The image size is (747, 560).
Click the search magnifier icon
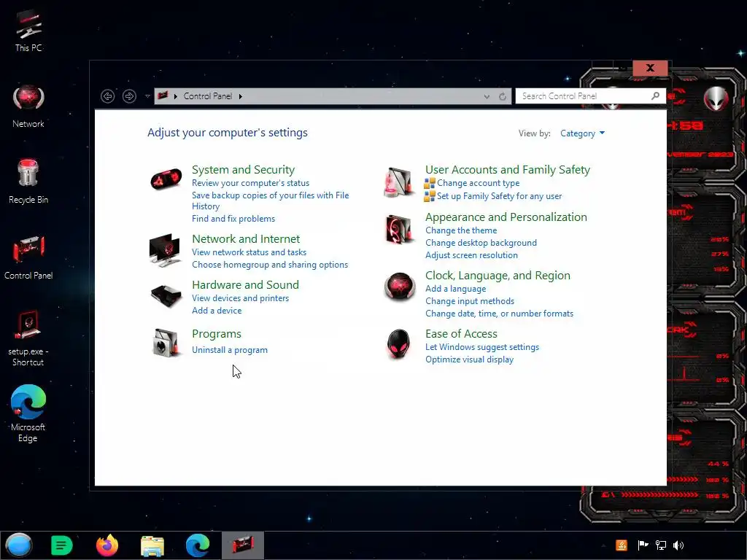coord(656,96)
